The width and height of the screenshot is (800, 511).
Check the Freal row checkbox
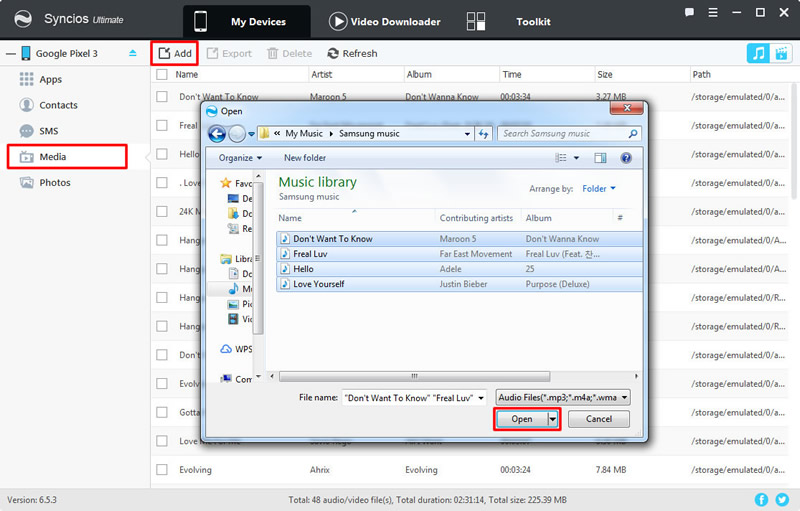162,125
